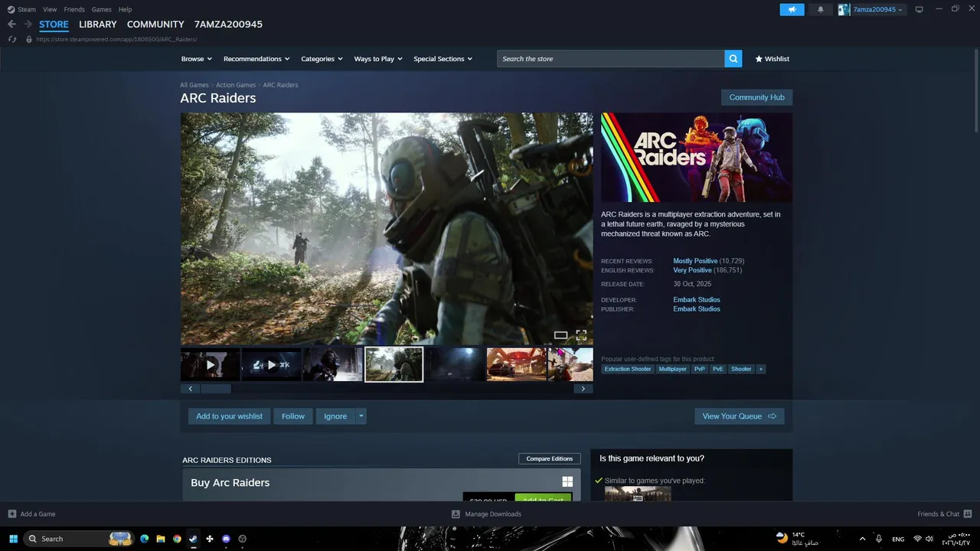This screenshot has width=980, height=551.
Task: Open the Community Hub
Action: pos(756,97)
